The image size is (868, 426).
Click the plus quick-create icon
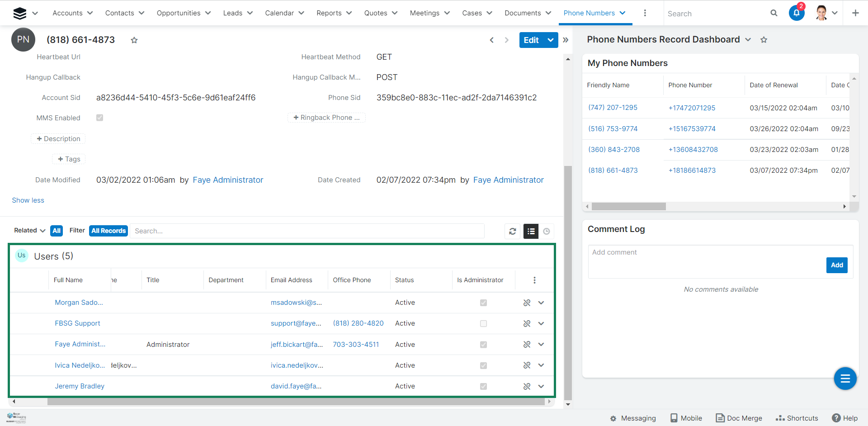pyautogui.click(x=855, y=13)
